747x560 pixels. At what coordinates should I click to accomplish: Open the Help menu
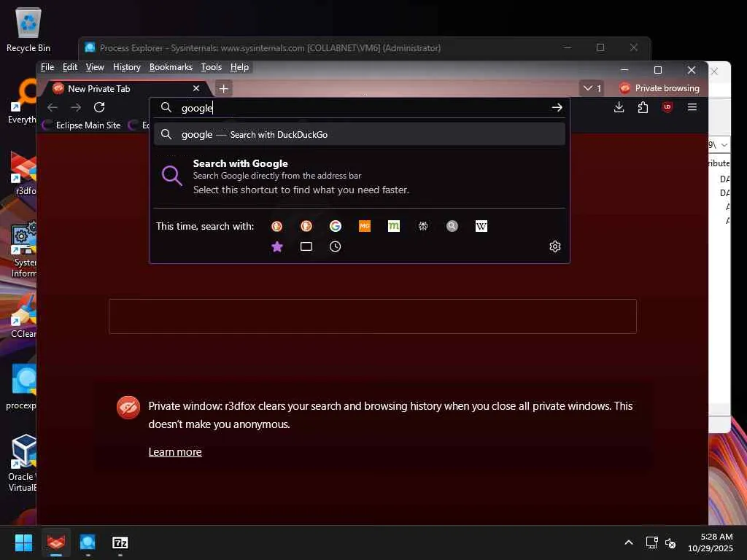[x=239, y=67]
